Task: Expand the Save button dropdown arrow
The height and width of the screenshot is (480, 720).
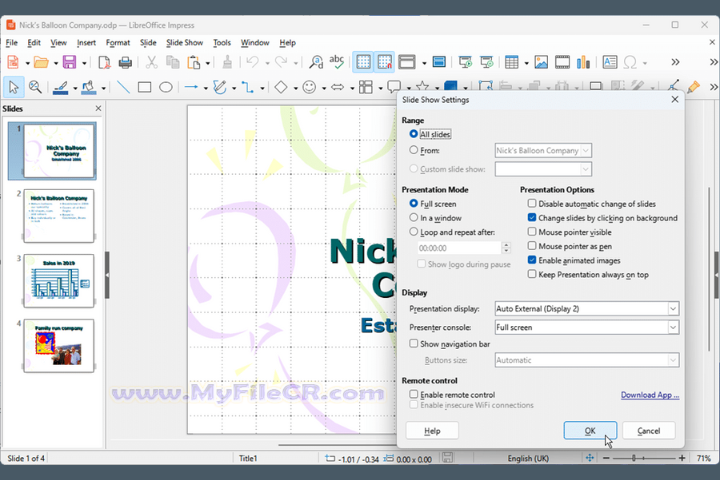Action: (84, 63)
